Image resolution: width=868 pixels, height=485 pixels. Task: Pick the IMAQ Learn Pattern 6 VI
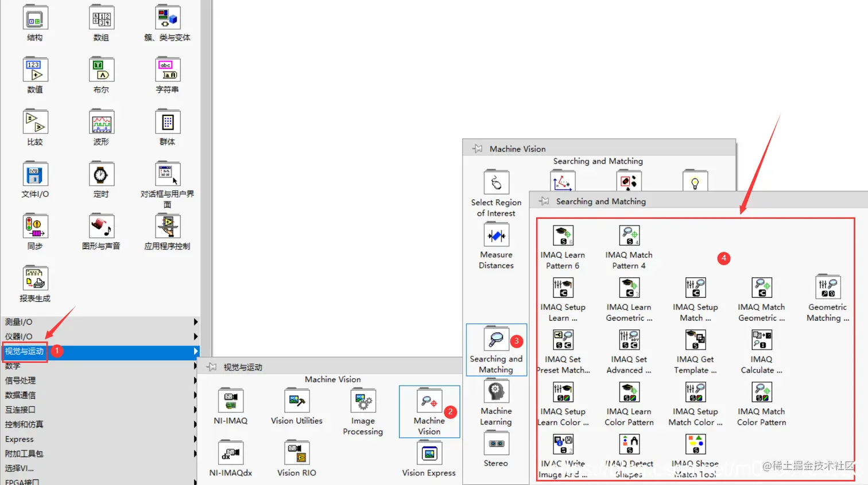pyautogui.click(x=563, y=235)
